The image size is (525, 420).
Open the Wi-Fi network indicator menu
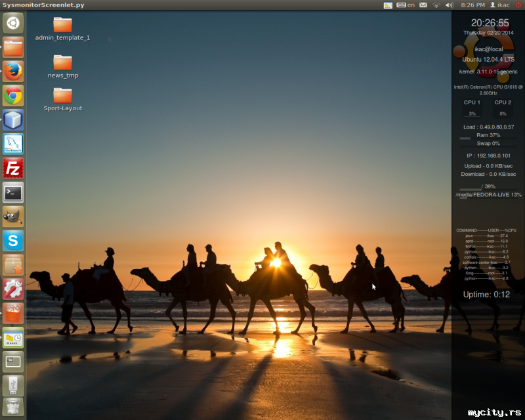(x=436, y=5)
